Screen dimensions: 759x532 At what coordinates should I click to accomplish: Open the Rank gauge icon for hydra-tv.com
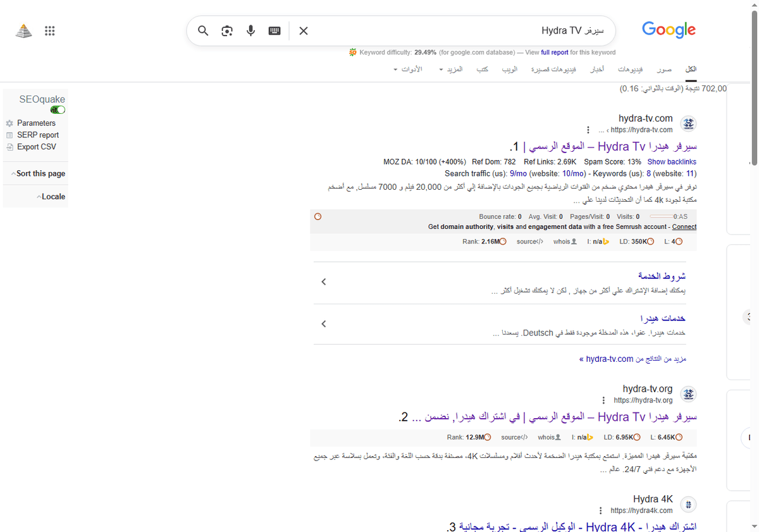point(503,241)
